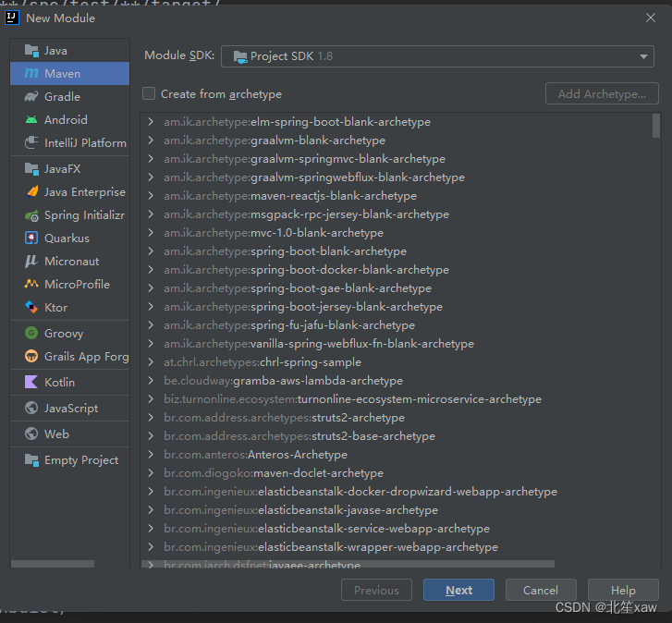Screen dimensions: 672x623
Task: Click the Add Archetype button
Action: pyautogui.click(x=602, y=93)
